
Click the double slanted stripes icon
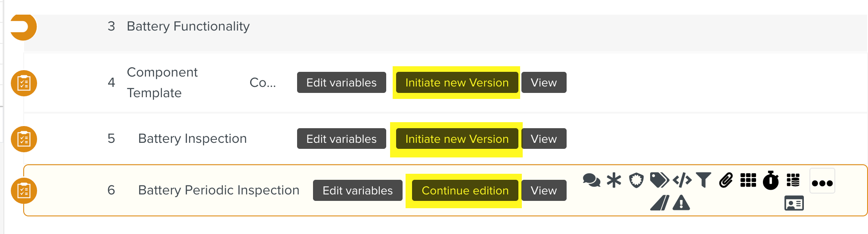tap(660, 203)
